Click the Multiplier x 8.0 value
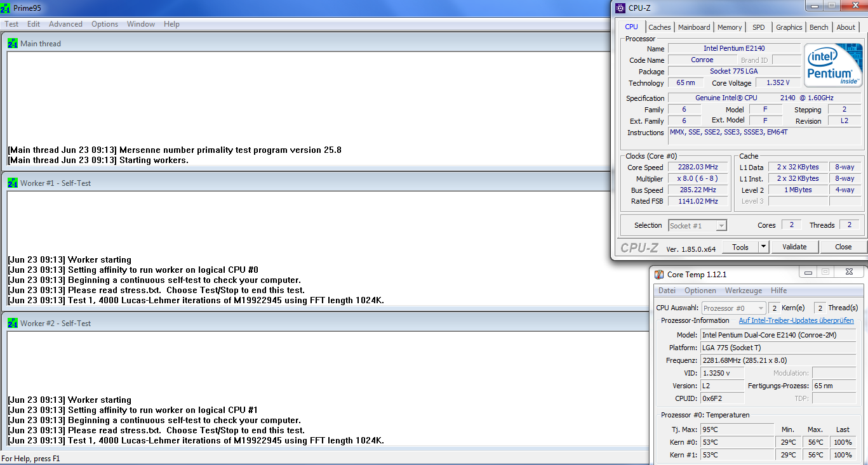Viewport: 868px width, 465px height. point(698,178)
